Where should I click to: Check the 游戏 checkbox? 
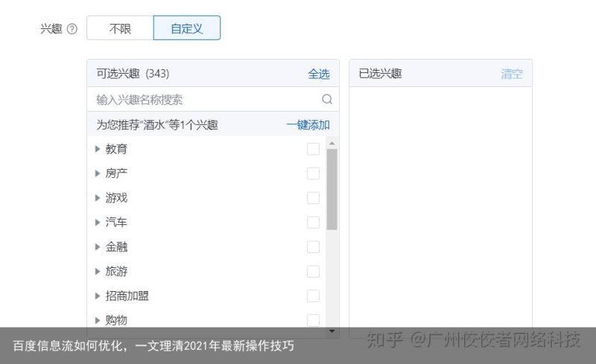(x=313, y=198)
